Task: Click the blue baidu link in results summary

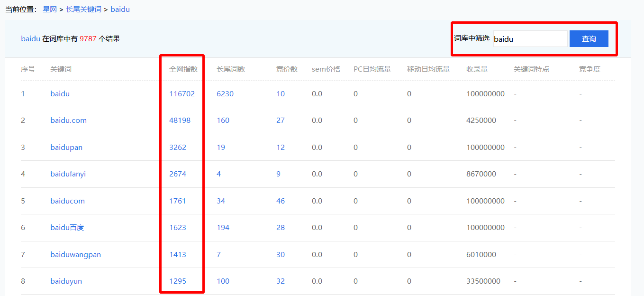Action: point(30,38)
